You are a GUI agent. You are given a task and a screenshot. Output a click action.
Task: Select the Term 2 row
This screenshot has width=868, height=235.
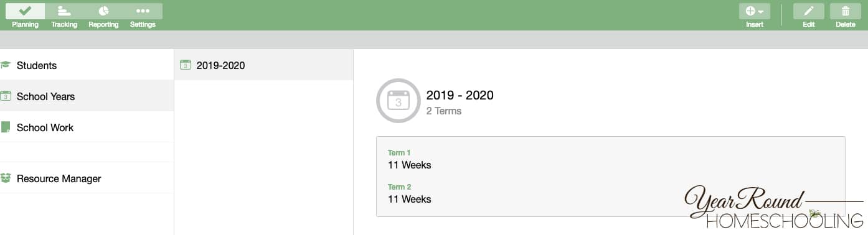[x=610, y=193]
